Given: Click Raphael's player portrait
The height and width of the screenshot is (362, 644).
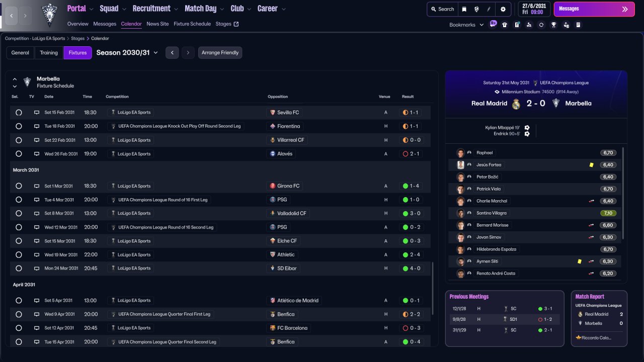Looking at the screenshot, I should (460, 153).
